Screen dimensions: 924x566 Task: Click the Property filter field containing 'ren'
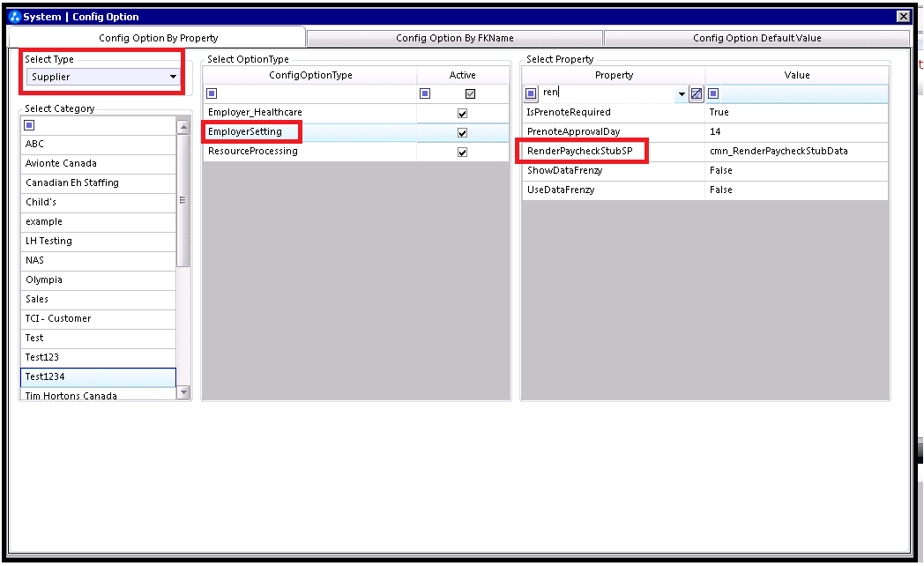607,93
